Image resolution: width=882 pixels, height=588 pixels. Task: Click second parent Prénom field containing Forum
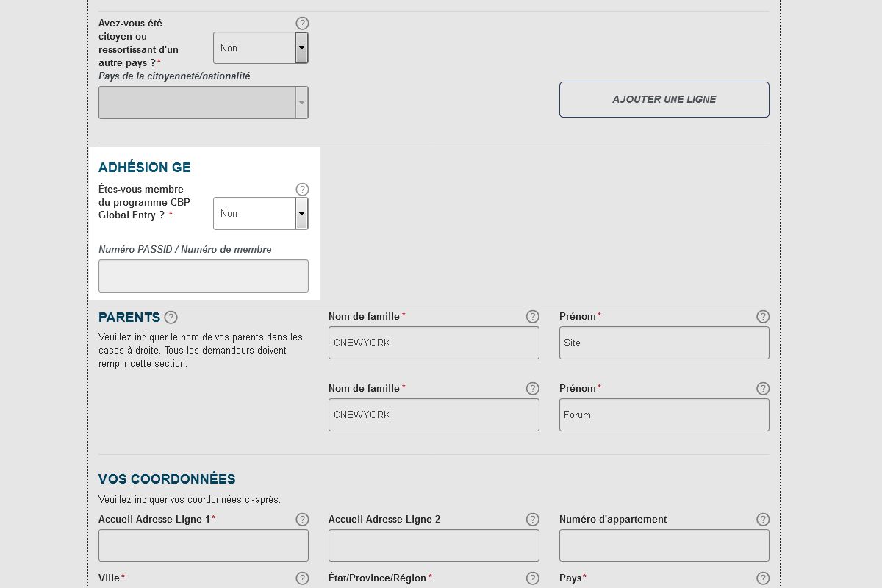[x=664, y=415]
